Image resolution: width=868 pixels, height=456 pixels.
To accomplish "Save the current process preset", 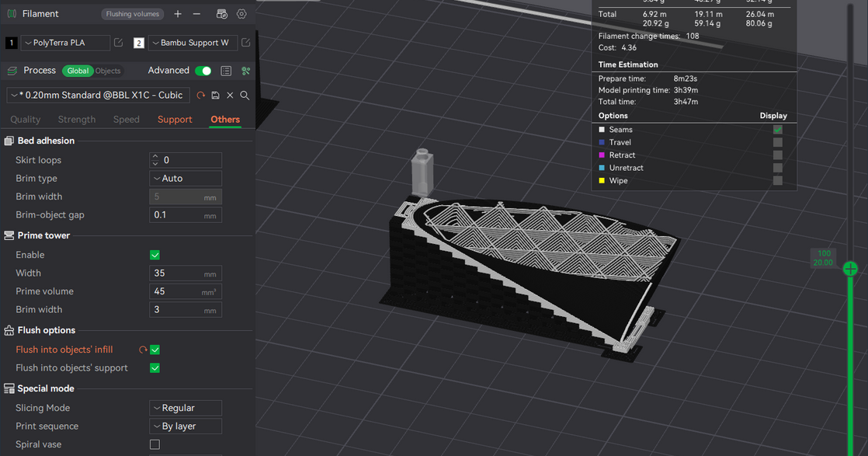I will pyautogui.click(x=215, y=95).
